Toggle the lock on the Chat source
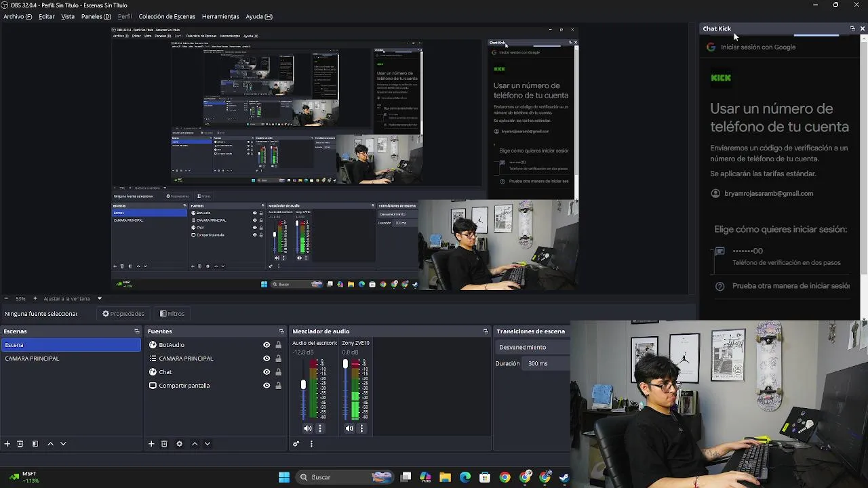Image resolution: width=868 pixels, height=488 pixels. tap(278, 372)
